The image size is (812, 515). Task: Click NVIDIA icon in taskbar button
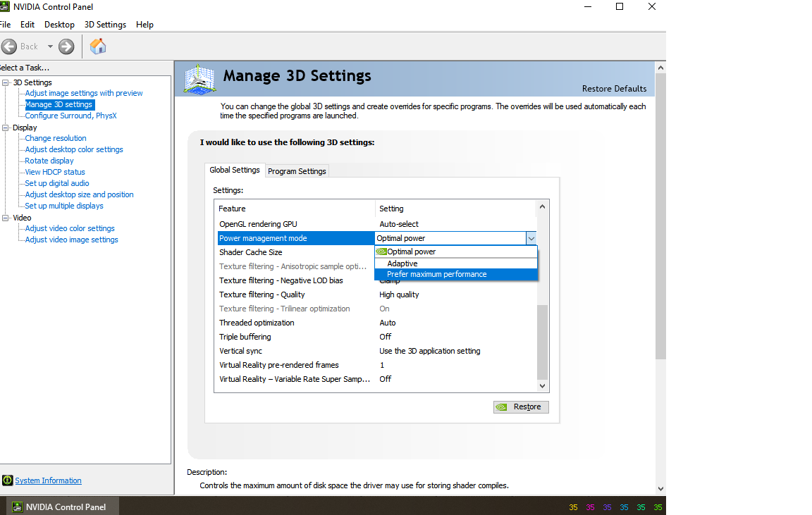(x=16, y=507)
